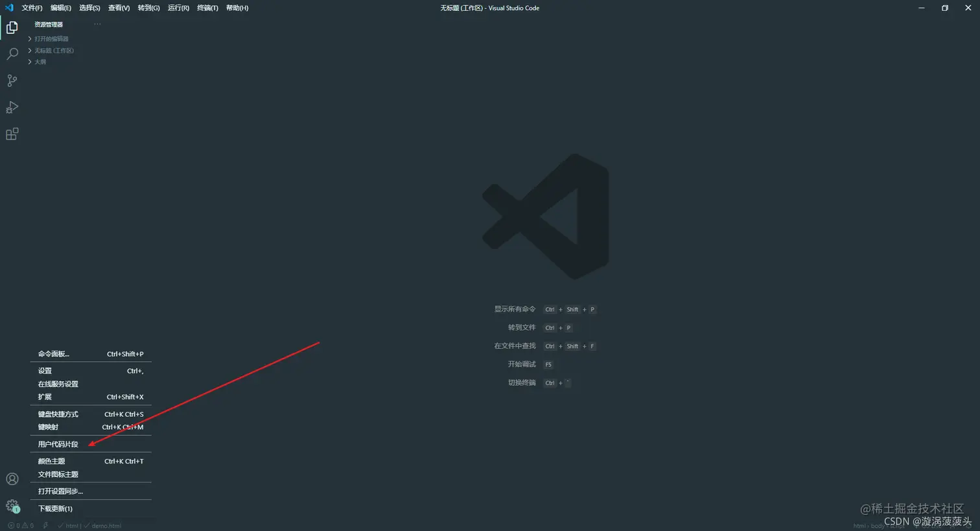
Task: Open Explorer panel more actions (…)
Action: (97, 24)
